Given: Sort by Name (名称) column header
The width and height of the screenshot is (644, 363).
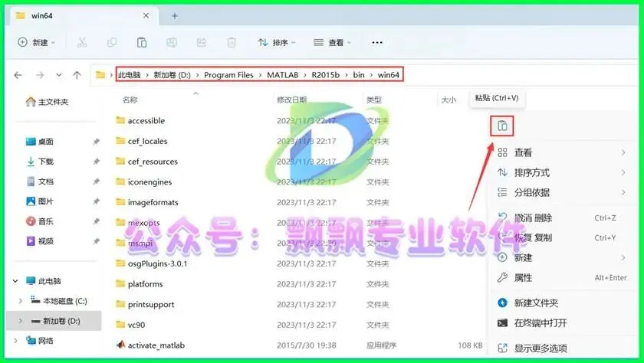Looking at the screenshot, I should (130, 100).
